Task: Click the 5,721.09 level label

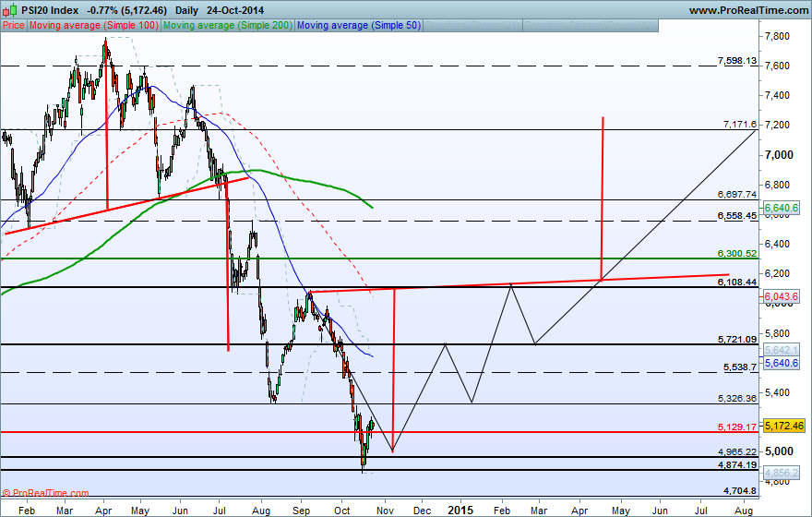Action: point(737,340)
